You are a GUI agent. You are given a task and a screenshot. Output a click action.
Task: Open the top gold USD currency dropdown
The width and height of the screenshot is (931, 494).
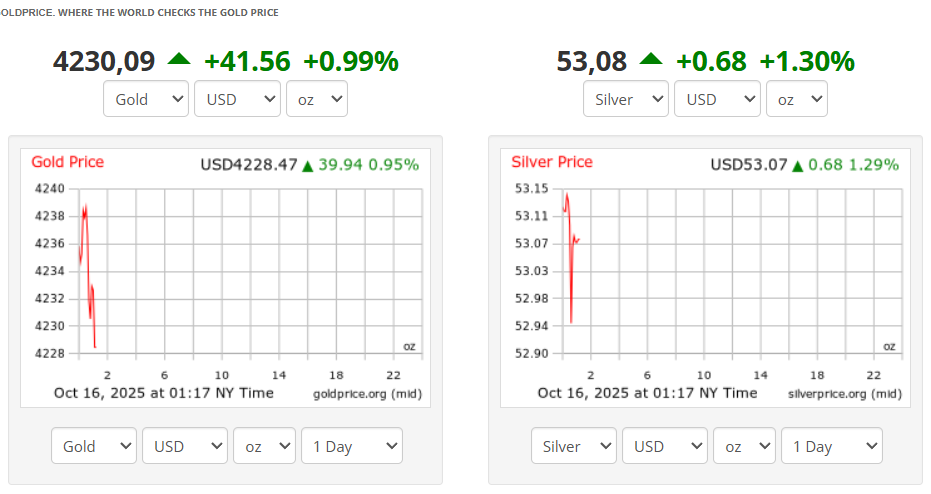tap(237, 99)
